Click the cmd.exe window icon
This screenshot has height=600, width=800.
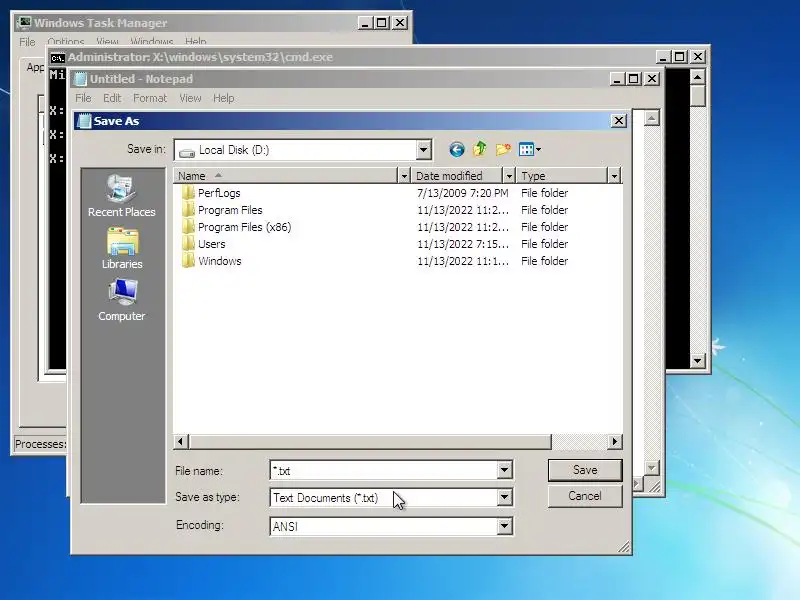click(x=57, y=57)
